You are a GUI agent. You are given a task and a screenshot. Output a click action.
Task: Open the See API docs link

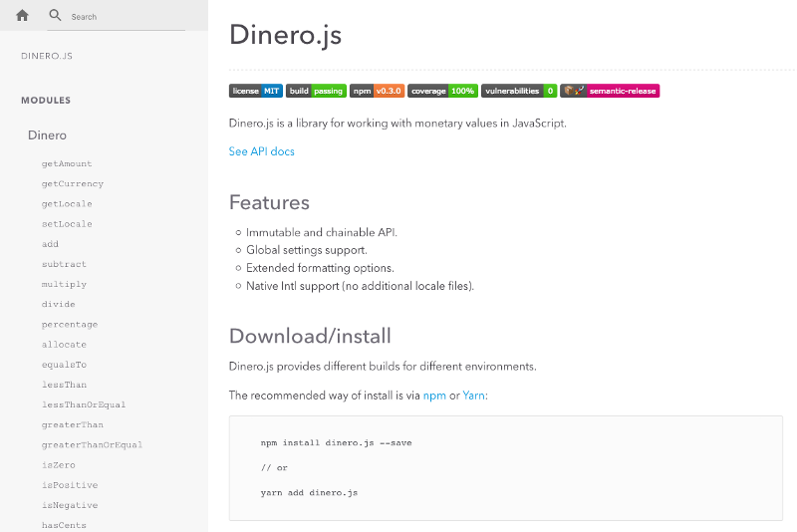261,151
